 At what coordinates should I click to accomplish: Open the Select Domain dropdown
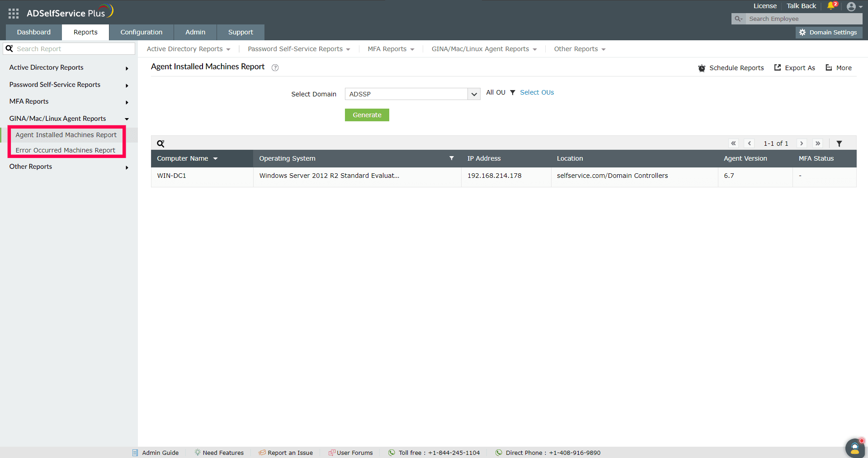coord(412,94)
